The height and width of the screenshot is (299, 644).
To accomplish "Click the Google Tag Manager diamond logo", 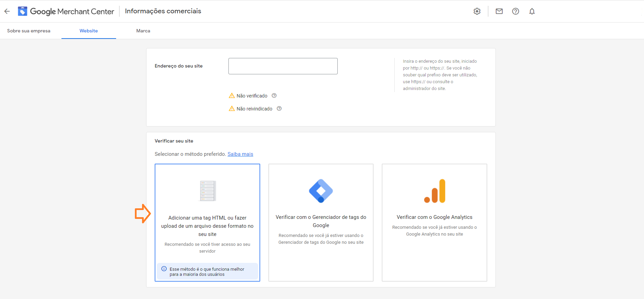I will pyautogui.click(x=321, y=191).
